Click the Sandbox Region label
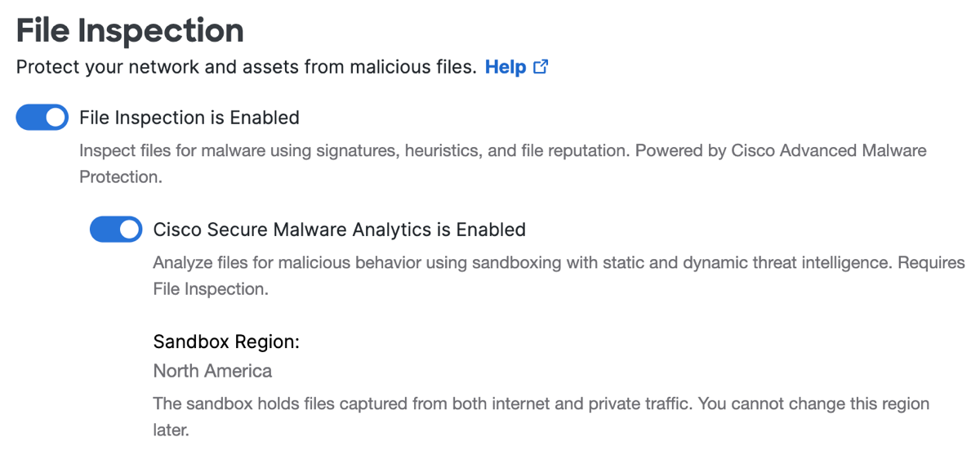The image size is (980, 451). [226, 342]
